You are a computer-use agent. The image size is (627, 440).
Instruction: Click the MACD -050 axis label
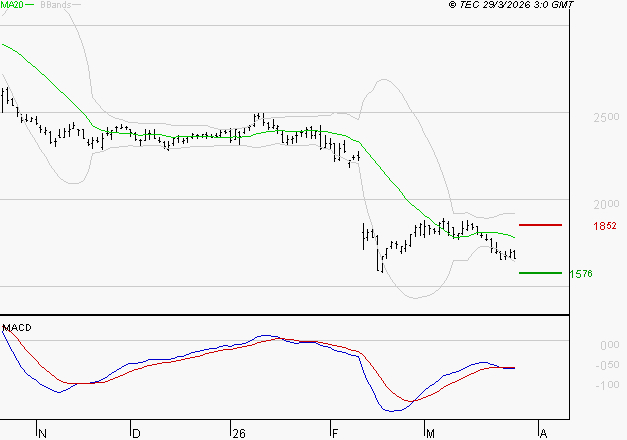click(x=607, y=365)
